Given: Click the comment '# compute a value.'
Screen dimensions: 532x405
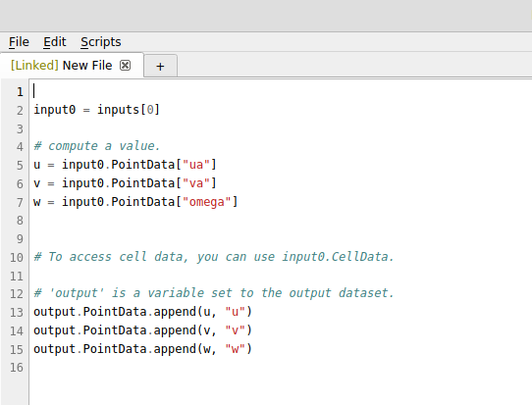Looking at the screenshot, I should point(97,146).
